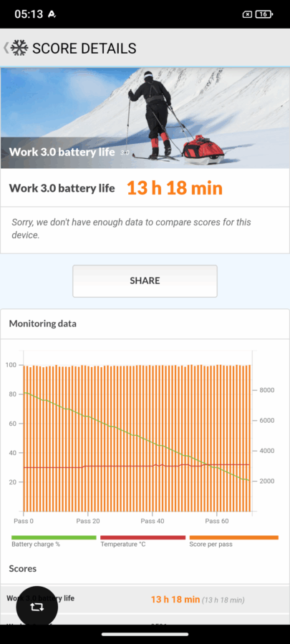Tap the bottom navigation gesture bar
290x644 pixels.
pos(145,635)
